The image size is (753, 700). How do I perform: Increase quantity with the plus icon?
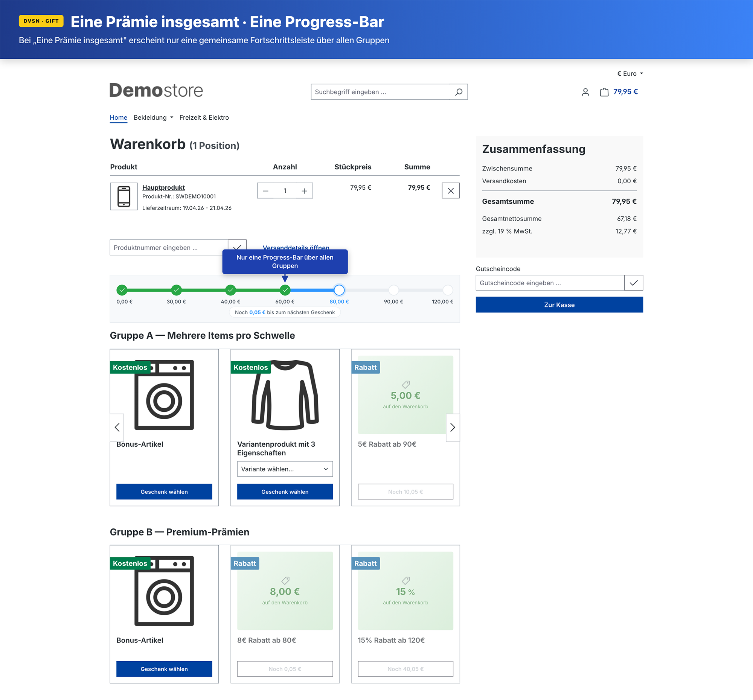pyautogui.click(x=304, y=191)
